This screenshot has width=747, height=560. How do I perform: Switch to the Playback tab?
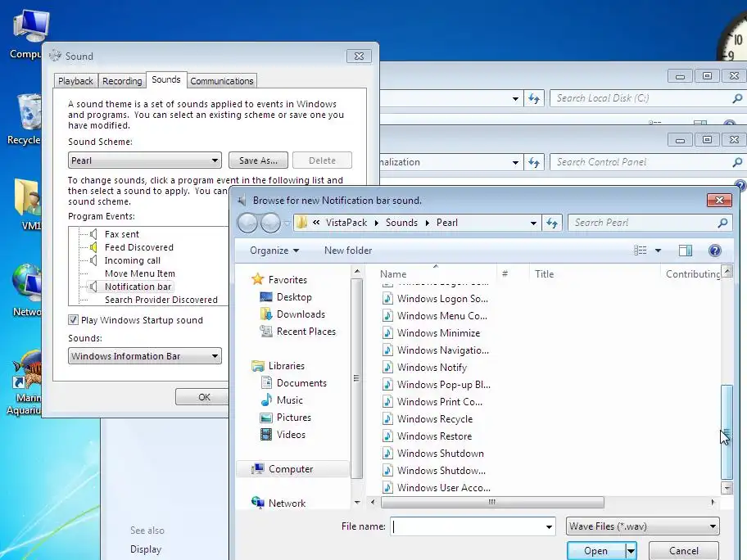75,81
